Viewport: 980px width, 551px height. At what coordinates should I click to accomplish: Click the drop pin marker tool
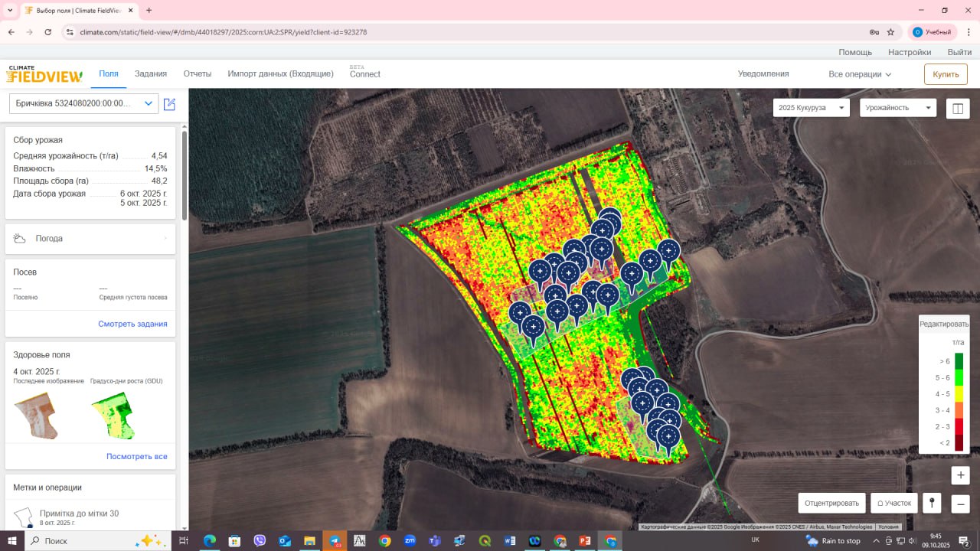932,503
